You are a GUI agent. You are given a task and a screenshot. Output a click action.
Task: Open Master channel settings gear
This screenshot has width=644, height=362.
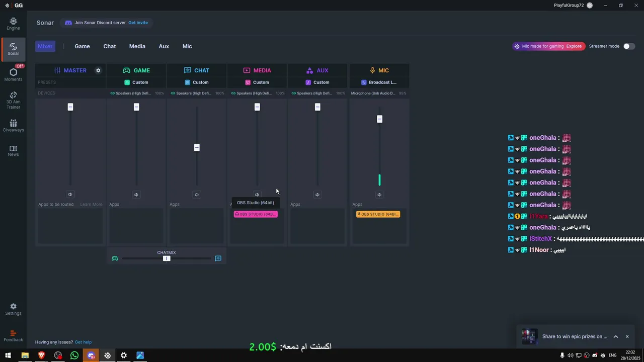pyautogui.click(x=98, y=70)
